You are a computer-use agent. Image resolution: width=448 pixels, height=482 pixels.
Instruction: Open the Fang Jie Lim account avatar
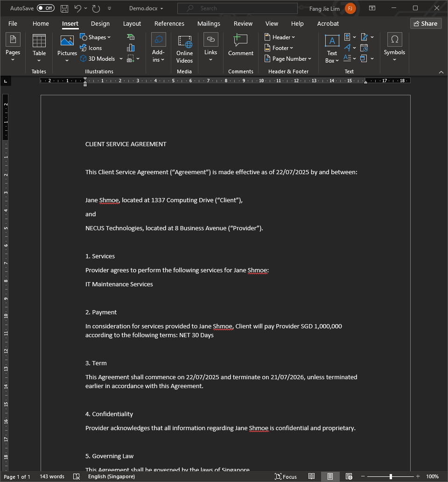pos(350,8)
